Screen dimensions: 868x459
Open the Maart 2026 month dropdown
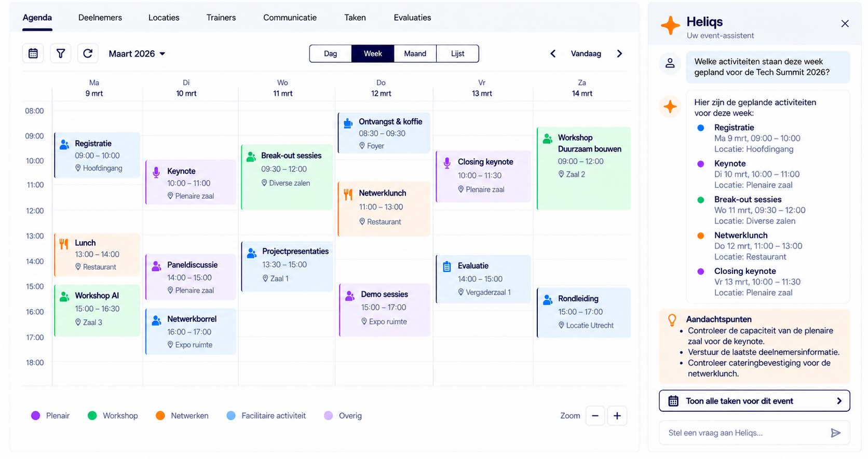point(137,53)
